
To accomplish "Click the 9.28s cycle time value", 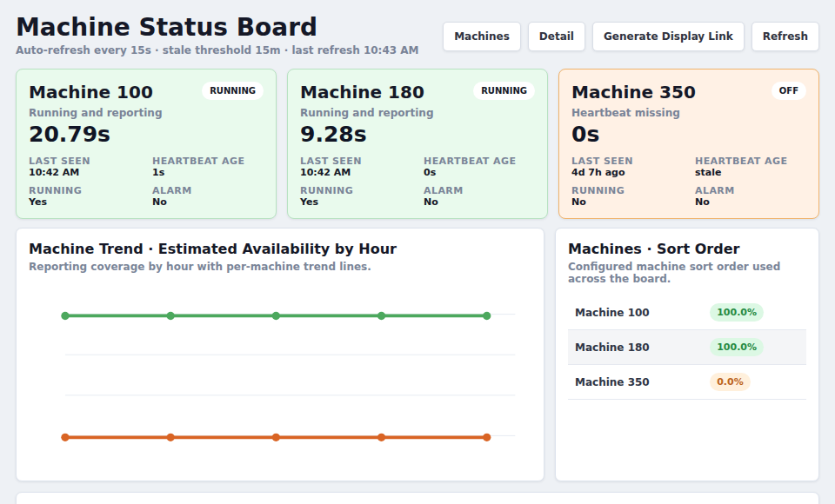I will (333, 134).
